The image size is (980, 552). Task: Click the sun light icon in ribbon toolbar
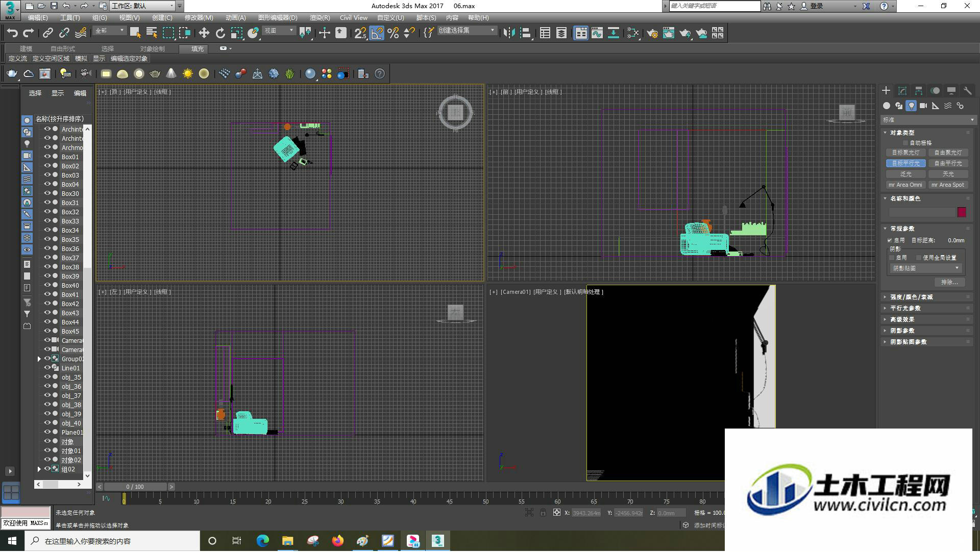tap(188, 74)
